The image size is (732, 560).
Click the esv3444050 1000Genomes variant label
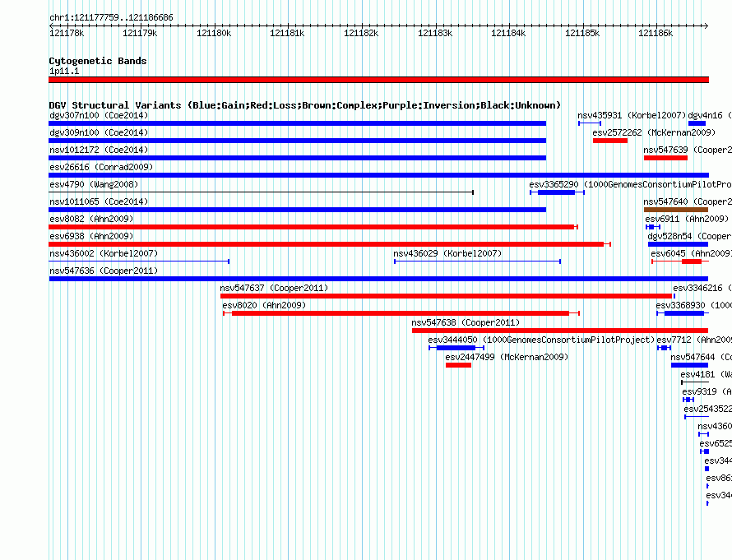point(541,340)
